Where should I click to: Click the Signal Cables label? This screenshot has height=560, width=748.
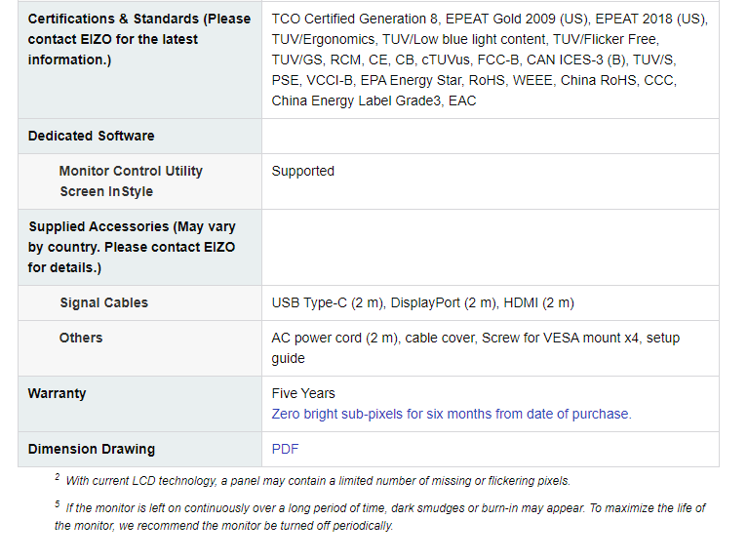point(104,303)
